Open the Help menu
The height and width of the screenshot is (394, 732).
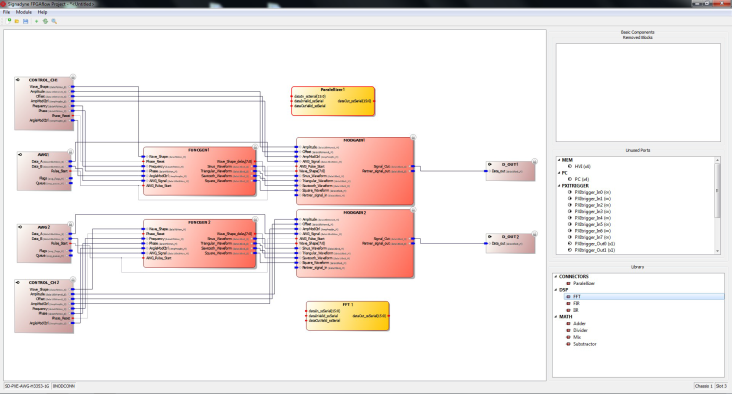42,12
